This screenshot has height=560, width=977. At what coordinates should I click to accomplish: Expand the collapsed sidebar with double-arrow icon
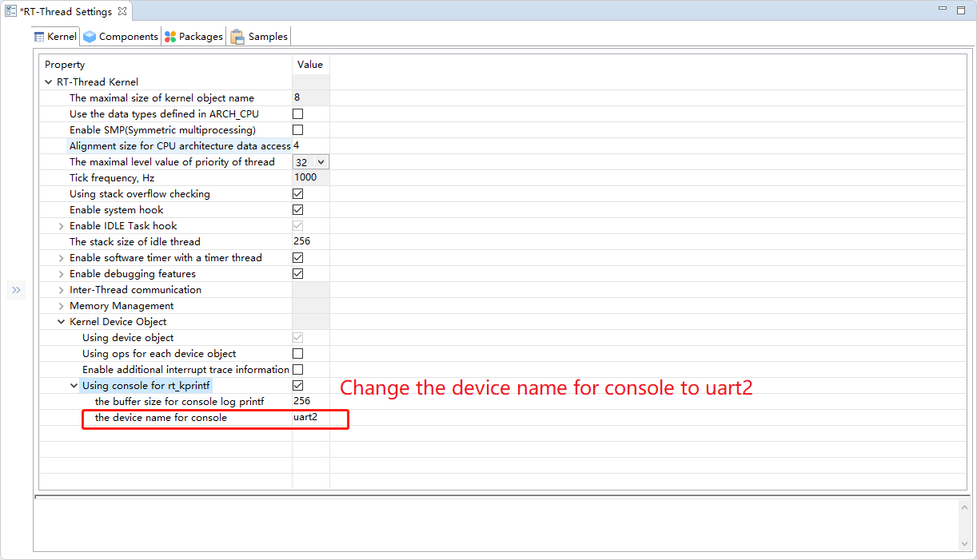(x=16, y=290)
